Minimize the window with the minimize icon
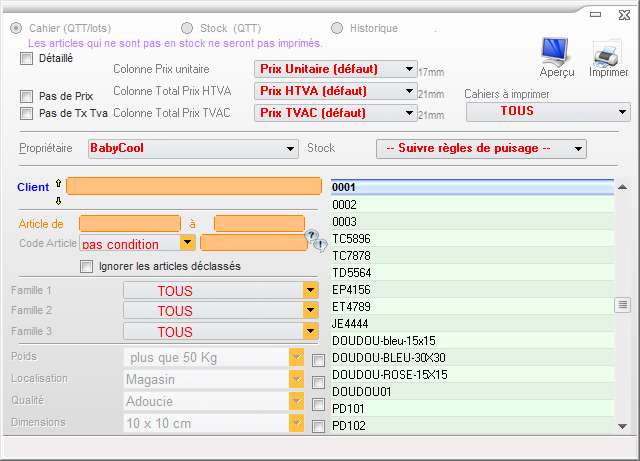The height and width of the screenshot is (461, 640). click(x=594, y=14)
